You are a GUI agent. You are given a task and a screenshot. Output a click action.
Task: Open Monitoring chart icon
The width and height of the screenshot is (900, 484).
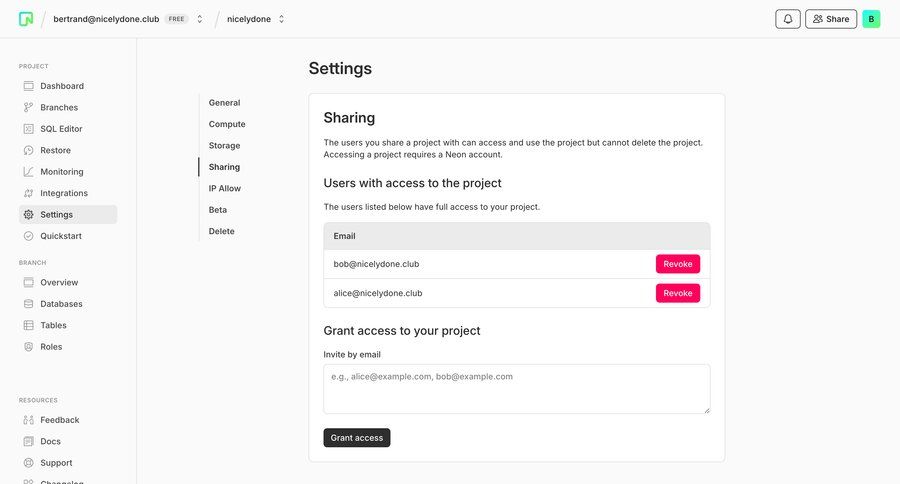coord(29,172)
